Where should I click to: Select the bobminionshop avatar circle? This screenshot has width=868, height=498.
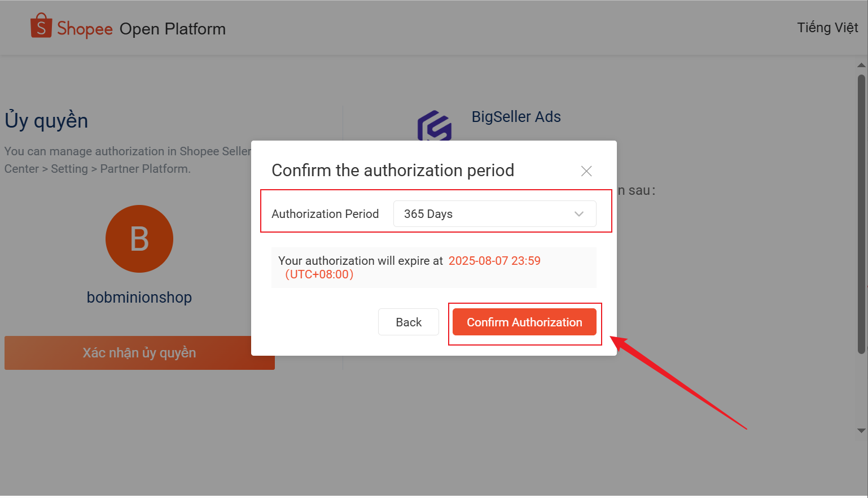click(139, 239)
